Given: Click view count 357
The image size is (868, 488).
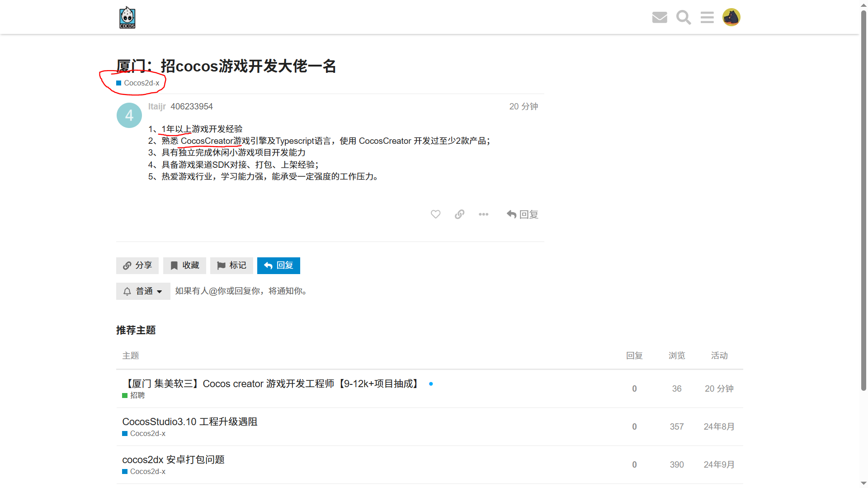Looking at the screenshot, I should [677, 427].
